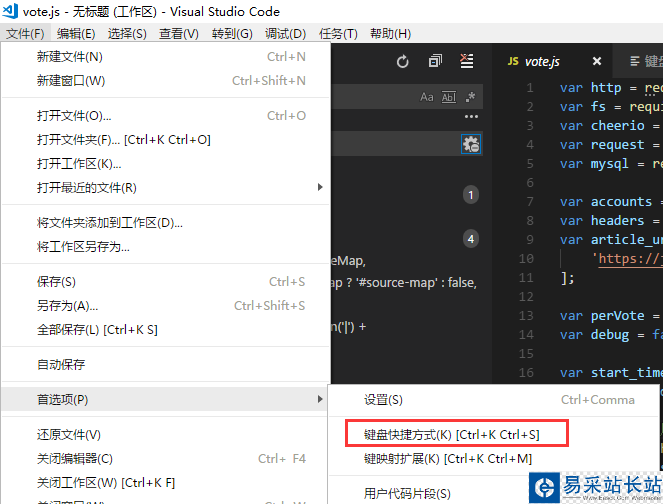Select 将文件夹添加到工作区(D)... entry
The width and height of the screenshot is (663, 504).
tap(165, 222)
